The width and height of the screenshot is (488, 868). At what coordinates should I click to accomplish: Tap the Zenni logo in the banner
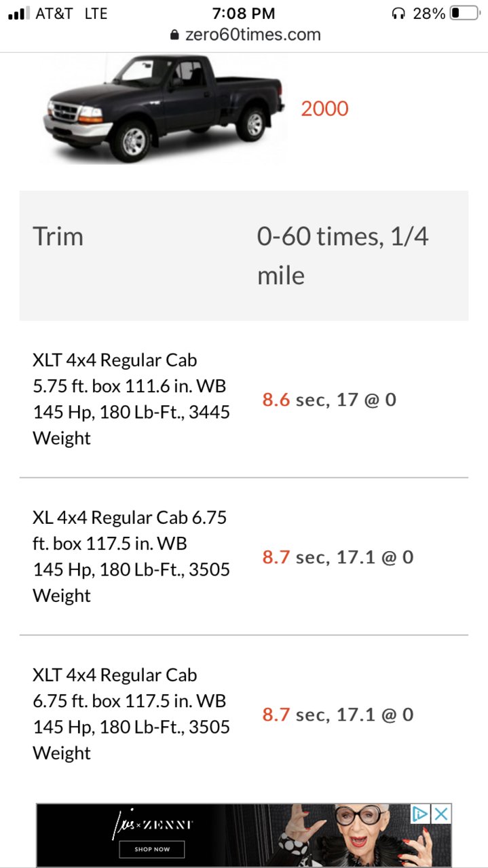152,825
